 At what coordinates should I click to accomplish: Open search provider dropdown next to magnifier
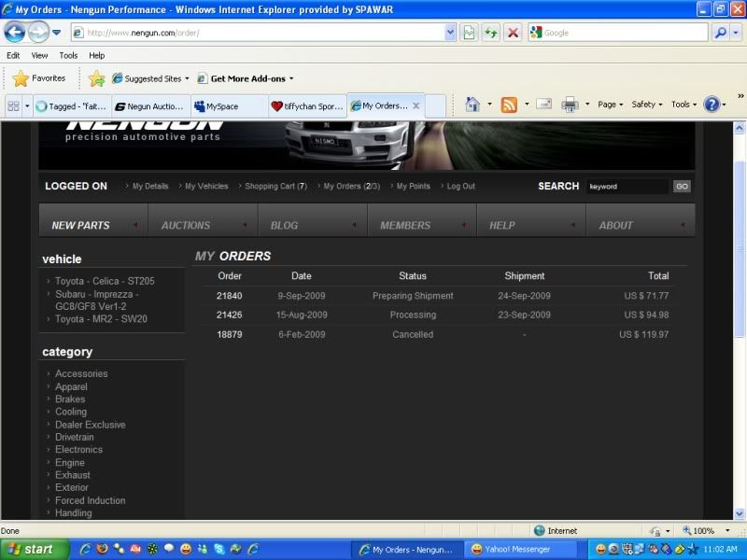click(736, 33)
